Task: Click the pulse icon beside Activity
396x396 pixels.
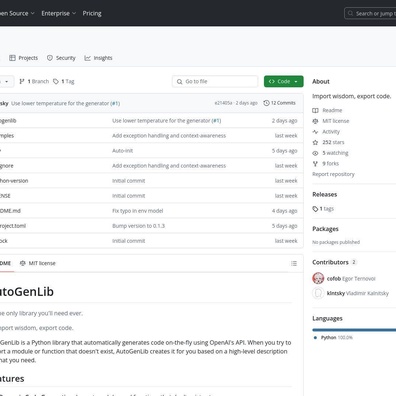Action: (315, 132)
